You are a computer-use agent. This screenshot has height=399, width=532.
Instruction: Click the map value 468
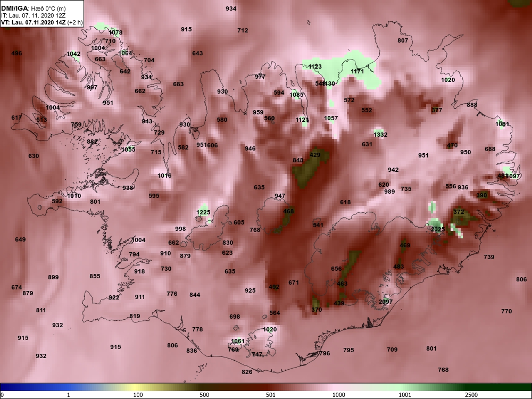(x=288, y=211)
